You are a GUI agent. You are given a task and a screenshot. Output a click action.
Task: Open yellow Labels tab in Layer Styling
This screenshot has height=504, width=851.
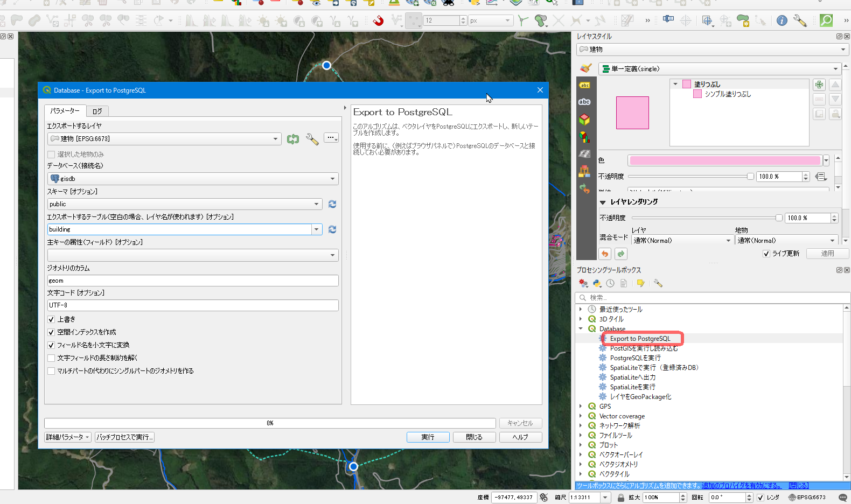click(x=584, y=85)
